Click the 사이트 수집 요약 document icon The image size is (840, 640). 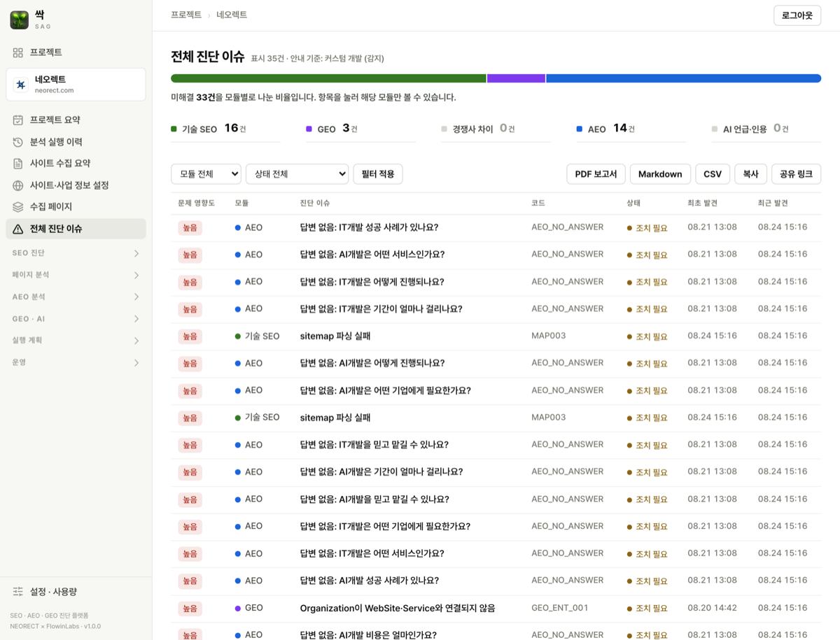tap(18, 164)
